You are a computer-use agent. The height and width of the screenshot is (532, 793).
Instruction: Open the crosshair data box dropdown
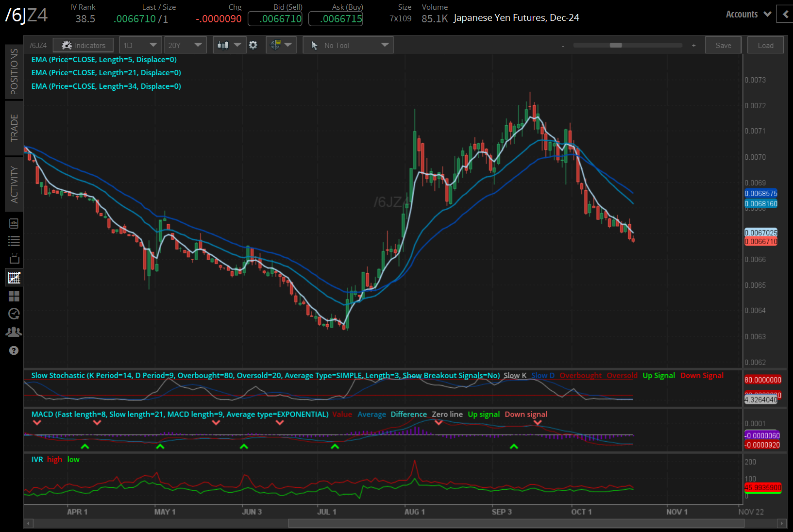[281, 45]
